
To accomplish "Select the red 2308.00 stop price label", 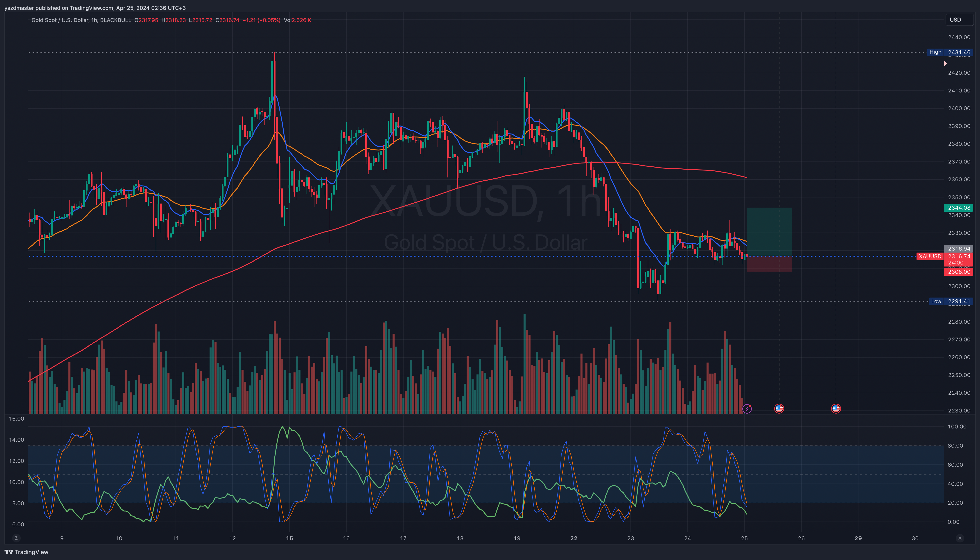I will (959, 272).
